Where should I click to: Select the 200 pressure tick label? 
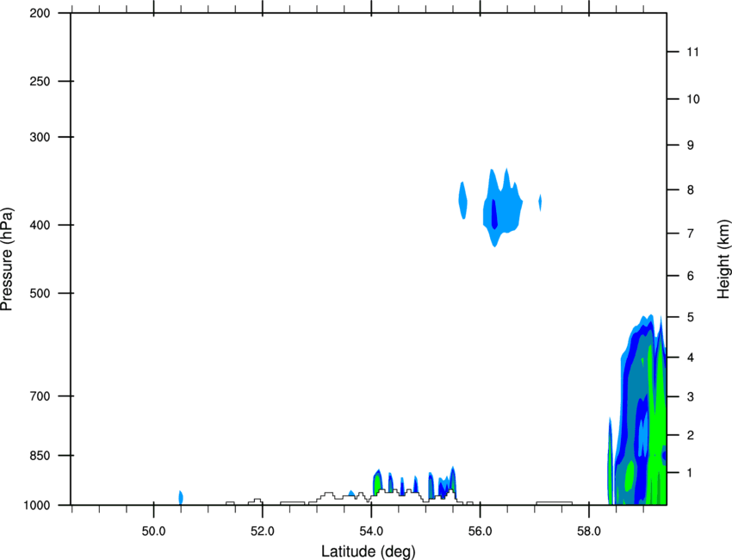(x=40, y=13)
